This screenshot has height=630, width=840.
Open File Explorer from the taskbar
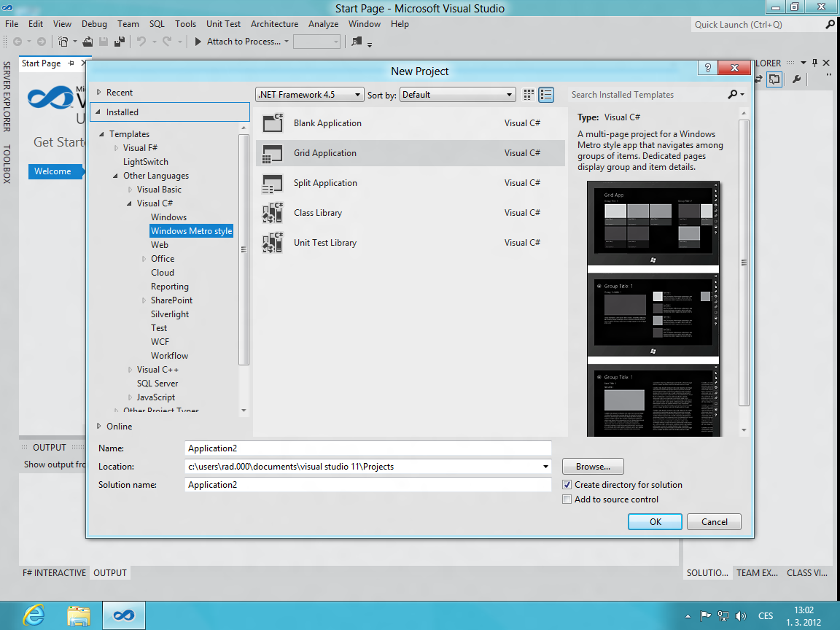[x=79, y=616]
